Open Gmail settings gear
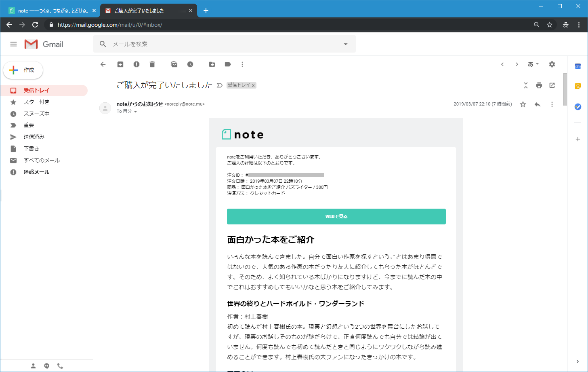The height and width of the screenshot is (372, 588). (552, 64)
